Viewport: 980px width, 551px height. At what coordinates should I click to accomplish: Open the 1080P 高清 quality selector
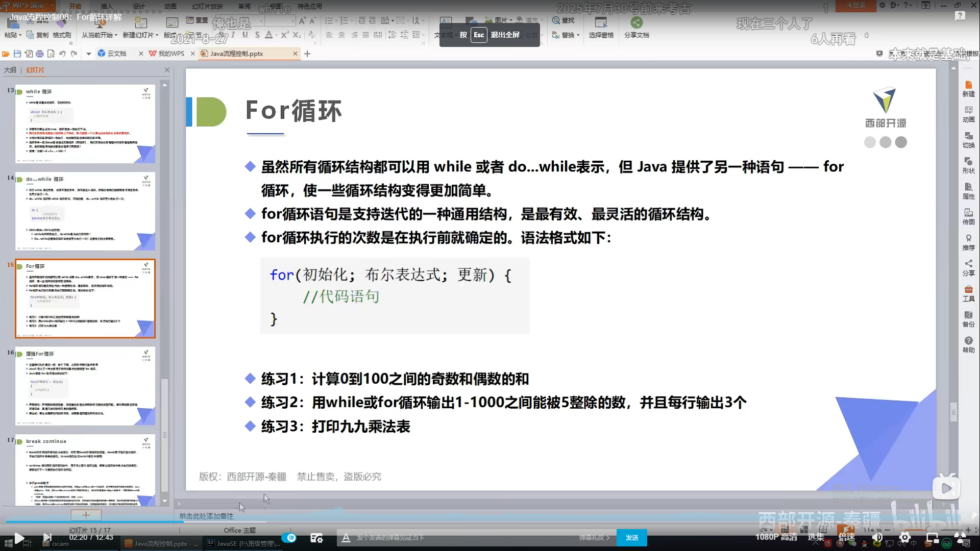click(x=776, y=537)
